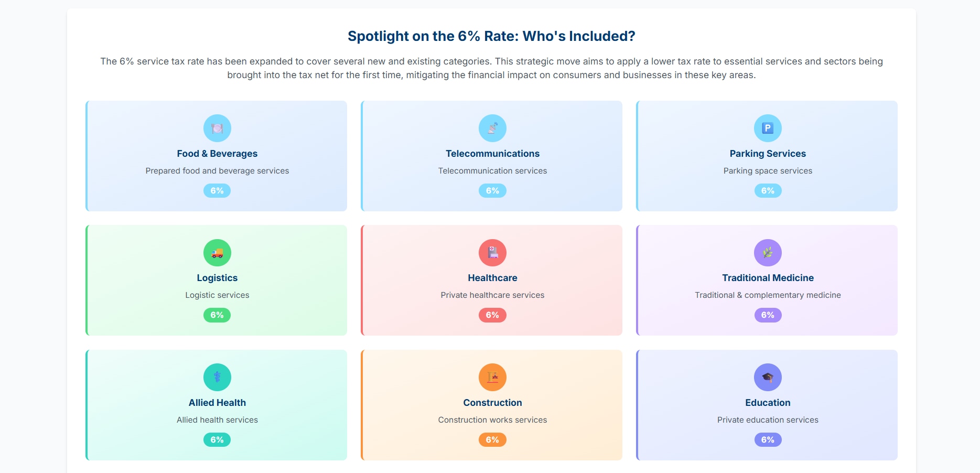Image resolution: width=980 pixels, height=473 pixels.
Task: Click the Construction crane icon
Action: [x=492, y=377]
